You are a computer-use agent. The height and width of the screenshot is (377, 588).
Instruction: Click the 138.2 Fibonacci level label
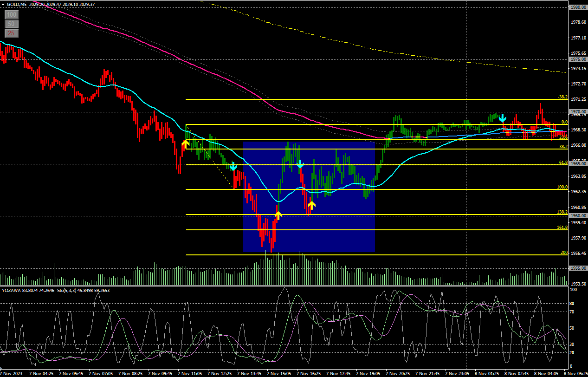point(562,212)
